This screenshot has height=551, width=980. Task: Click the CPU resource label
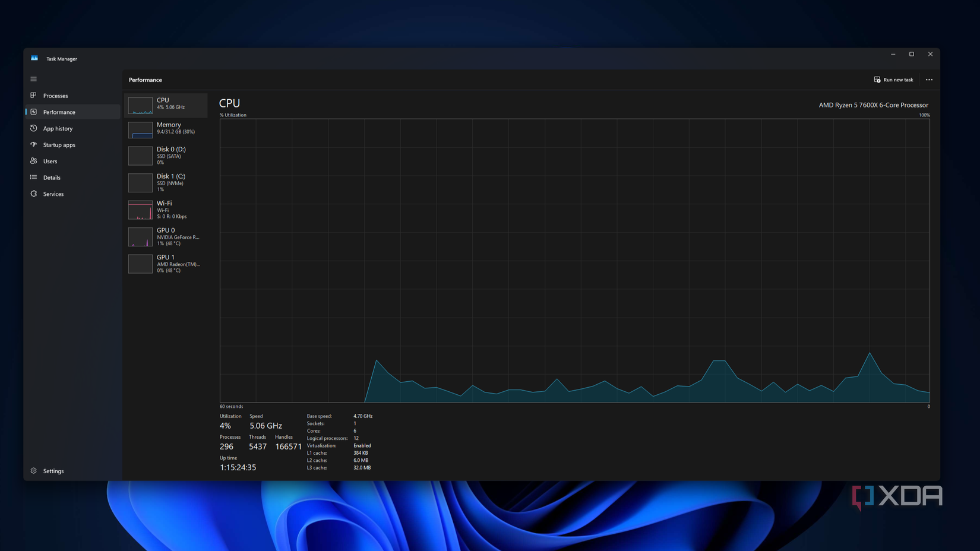point(163,100)
